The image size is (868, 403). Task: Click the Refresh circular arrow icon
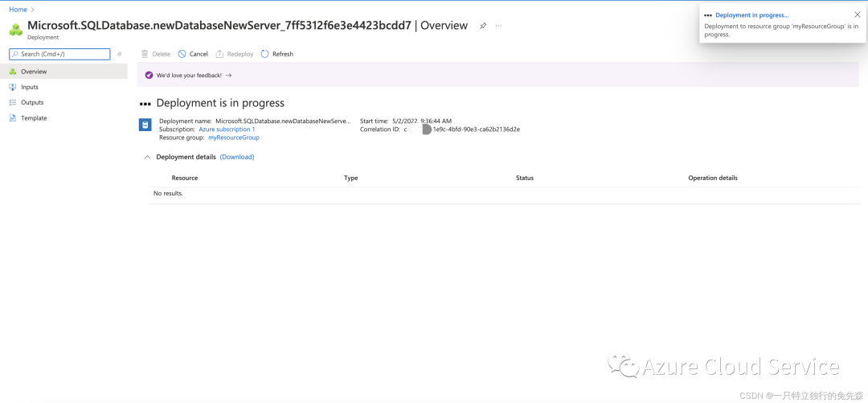click(264, 55)
